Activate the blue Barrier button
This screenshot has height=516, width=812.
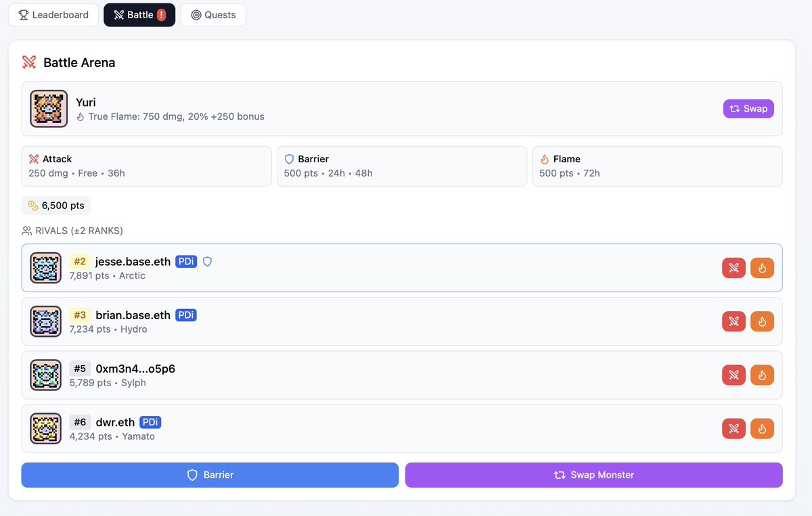point(210,475)
